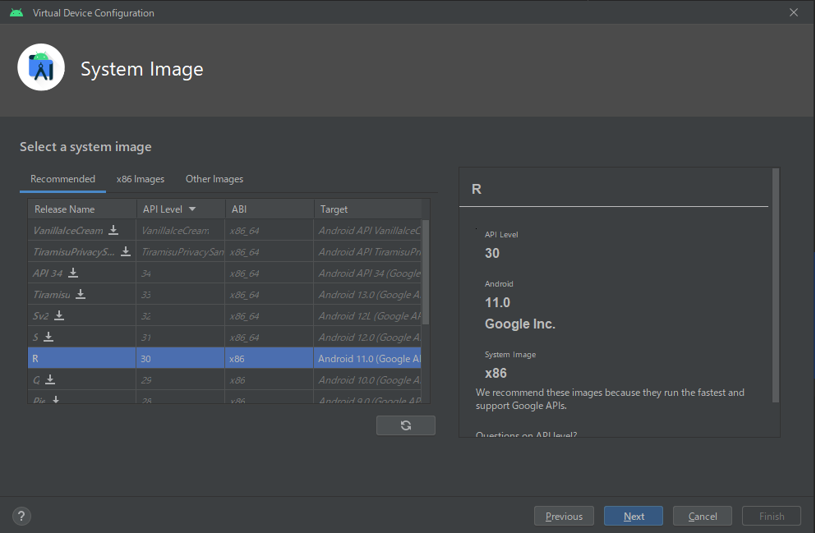Image resolution: width=815 pixels, height=533 pixels.
Task: Switch to the Recommended tab
Action: point(63,179)
